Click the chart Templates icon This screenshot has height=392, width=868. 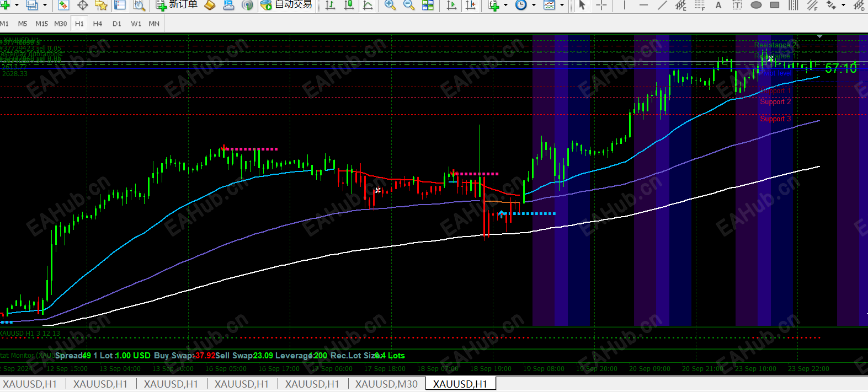tap(549, 5)
